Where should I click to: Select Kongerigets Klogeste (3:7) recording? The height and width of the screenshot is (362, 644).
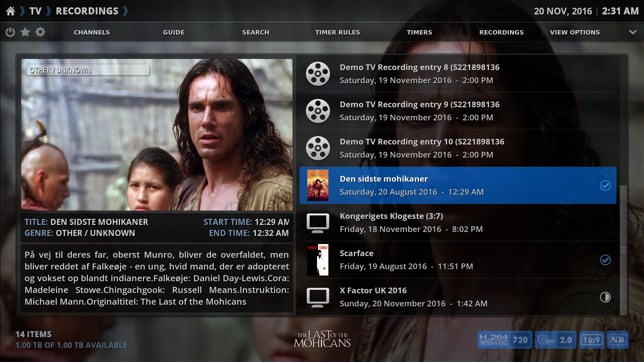coord(458,223)
